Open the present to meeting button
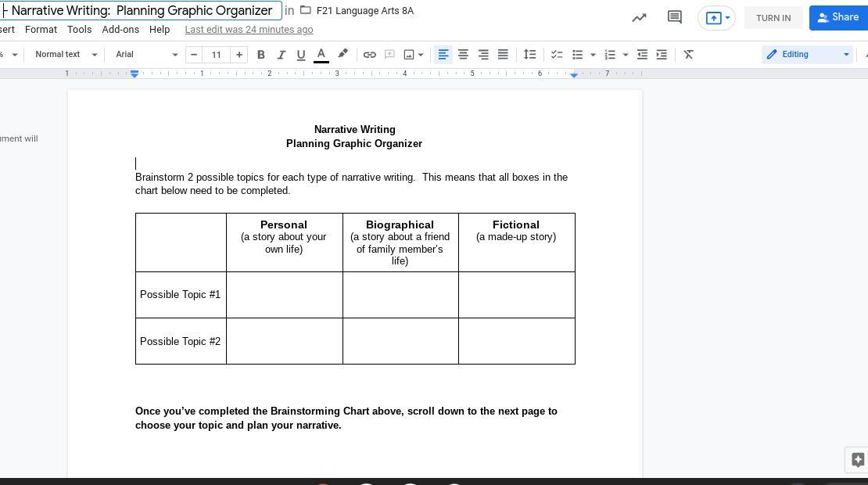868x485 pixels. pyautogui.click(x=716, y=18)
